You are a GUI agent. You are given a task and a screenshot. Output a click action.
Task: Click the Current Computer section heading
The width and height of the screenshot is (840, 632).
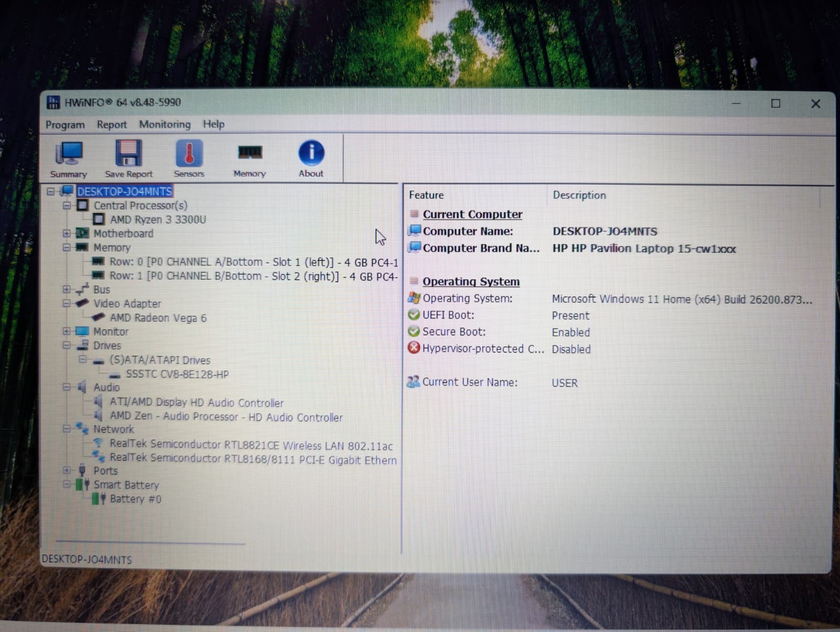pos(472,214)
